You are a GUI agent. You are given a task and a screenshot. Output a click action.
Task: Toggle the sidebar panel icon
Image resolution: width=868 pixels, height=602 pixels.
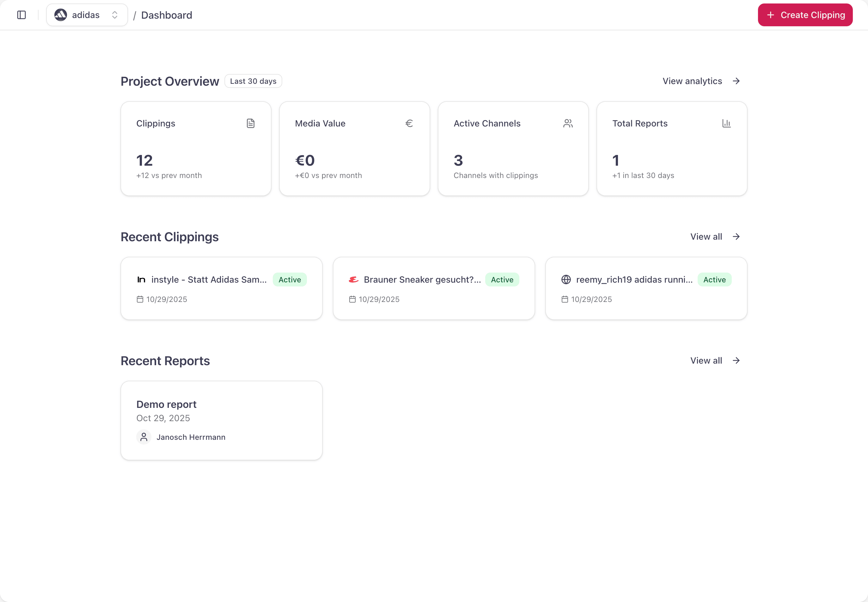(21, 15)
